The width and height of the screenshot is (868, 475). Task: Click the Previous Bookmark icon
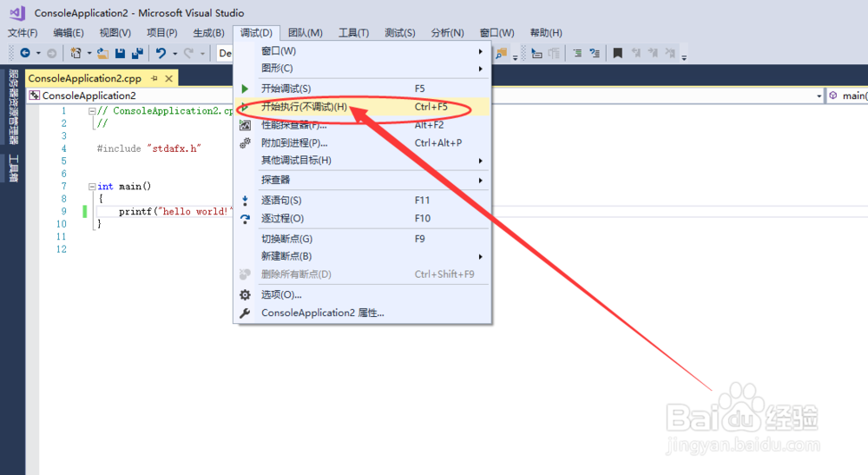click(636, 53)
